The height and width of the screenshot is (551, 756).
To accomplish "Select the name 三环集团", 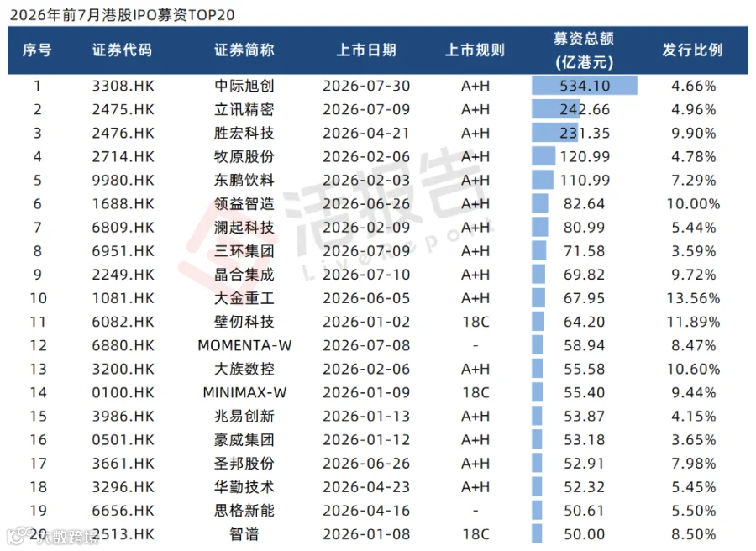I will [x=244, y=251].
